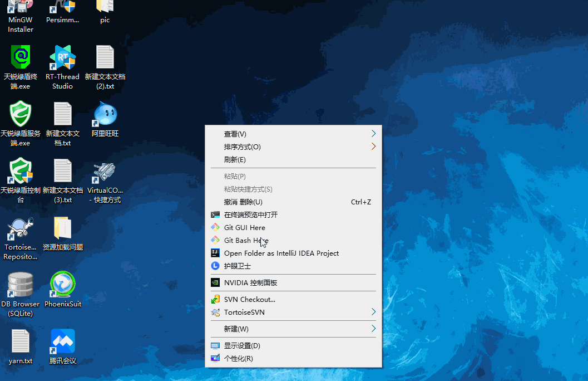Image resolution: width=588 pixels, height=381 pixels.
Task: Select the 新建文本文档 (2).txt file icon
Action: pyautogui.click(x=105, y=67)
